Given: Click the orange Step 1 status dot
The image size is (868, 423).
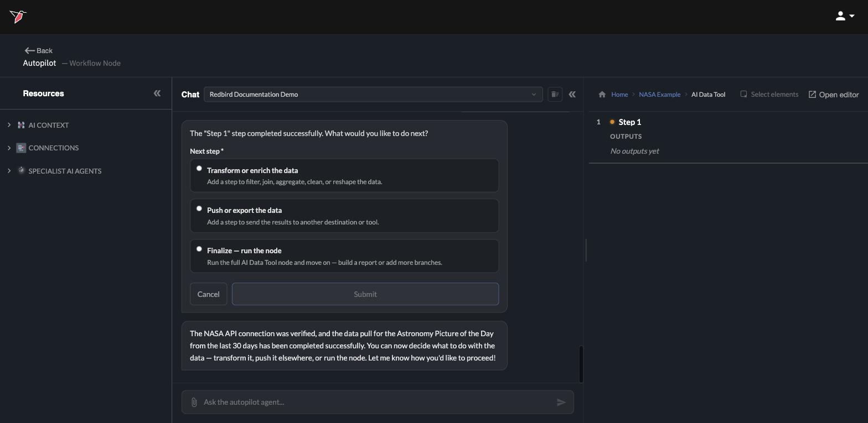Looking at the screenshot, I should click(x=612, y=122).
